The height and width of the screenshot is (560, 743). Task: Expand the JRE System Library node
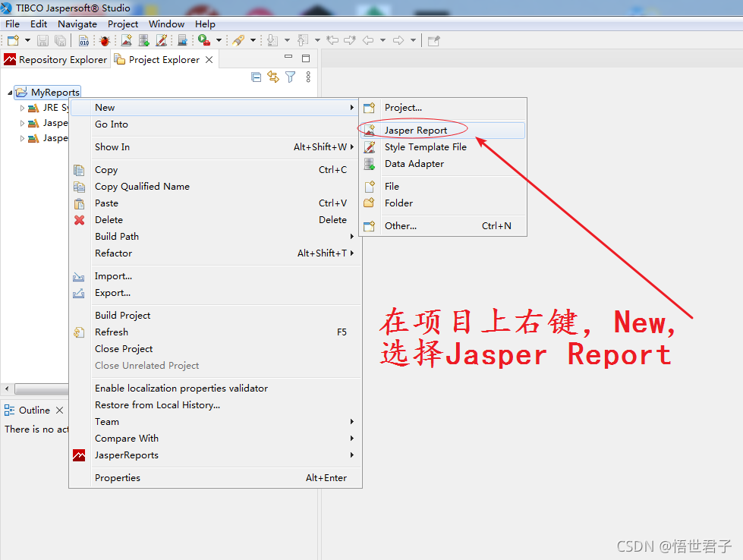point(22,108)
